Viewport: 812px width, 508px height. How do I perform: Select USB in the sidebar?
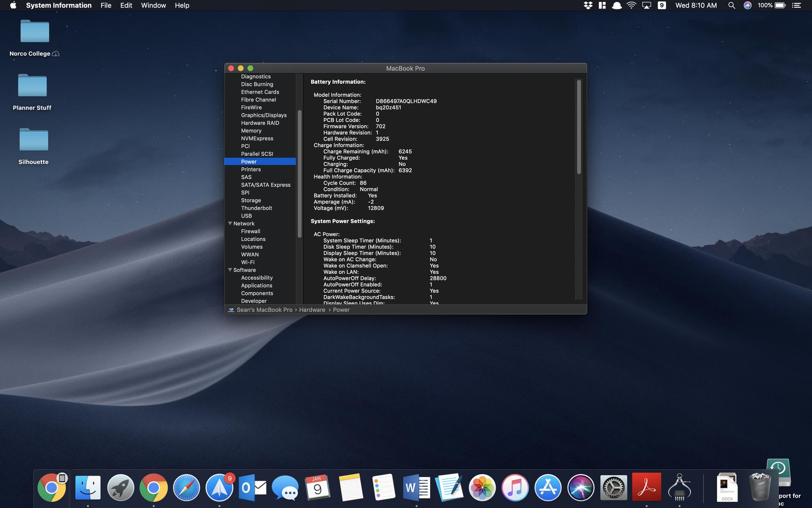click(246, 216)
